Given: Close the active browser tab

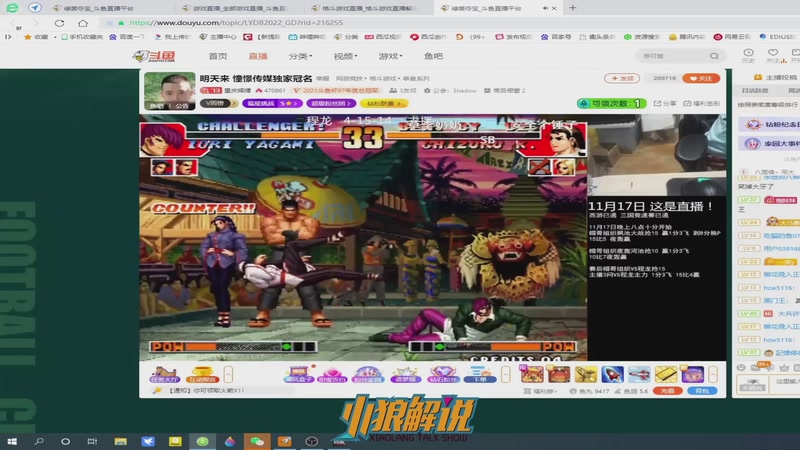Looking at the screenshot, I should [x=555, y=8].
